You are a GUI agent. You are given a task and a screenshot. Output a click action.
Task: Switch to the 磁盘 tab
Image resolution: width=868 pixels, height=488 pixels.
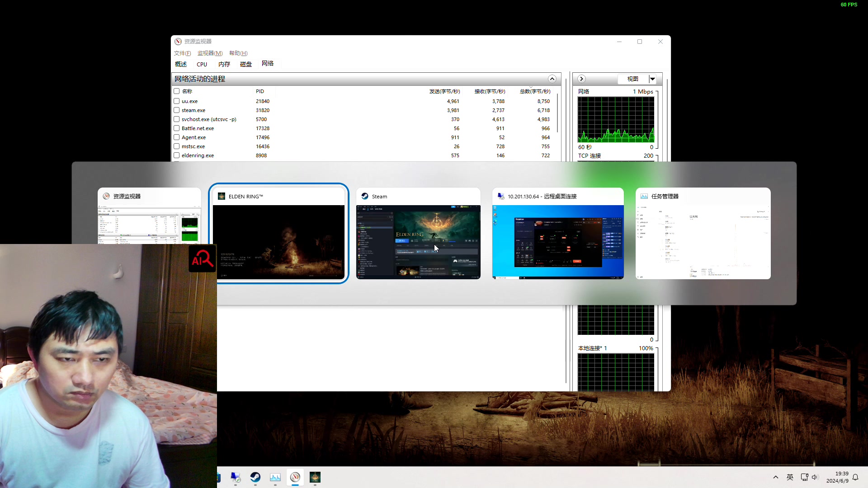pos(246,64)
